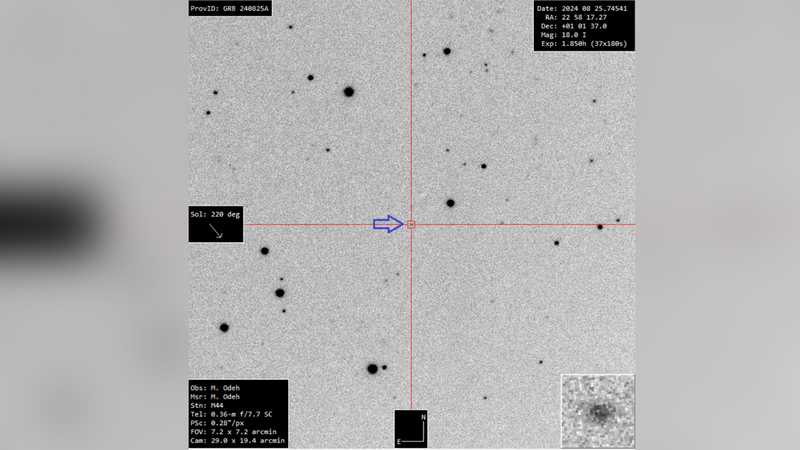Image resolution: width=800 pixels, height=450 pixels.
Task: Select the large star left of the compass box
Action: 372,369
